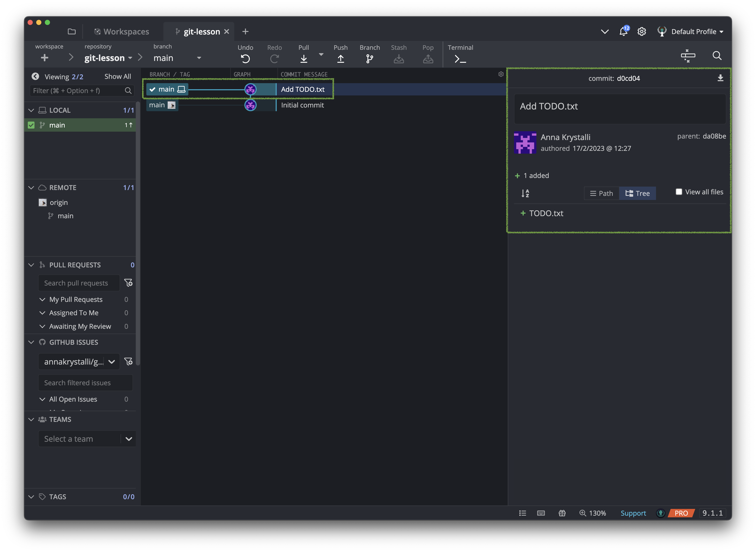Image resolution: width=756 pixels, height=552 pixels.
Task: Open the activity log list icon in status bar
Action: (522, 513)
